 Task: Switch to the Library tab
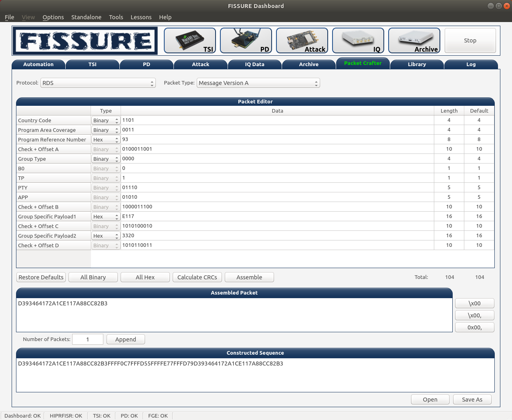click(x=417, y=65)
